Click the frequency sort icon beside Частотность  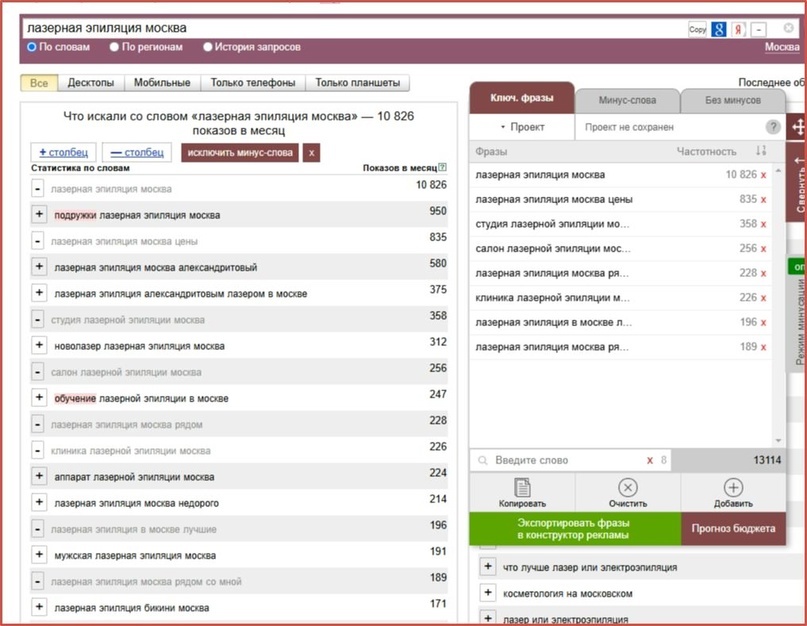[x=761, y=151]
